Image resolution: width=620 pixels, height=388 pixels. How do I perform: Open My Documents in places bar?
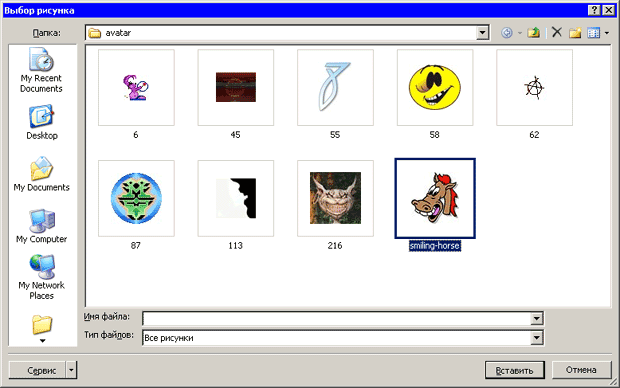42,174
